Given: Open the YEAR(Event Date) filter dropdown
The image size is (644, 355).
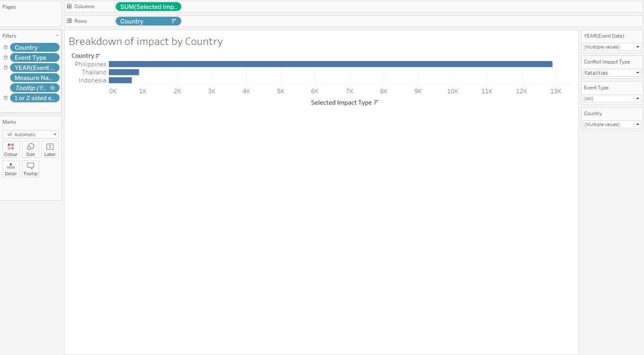Looking at the screenshot, I should 638,46.
